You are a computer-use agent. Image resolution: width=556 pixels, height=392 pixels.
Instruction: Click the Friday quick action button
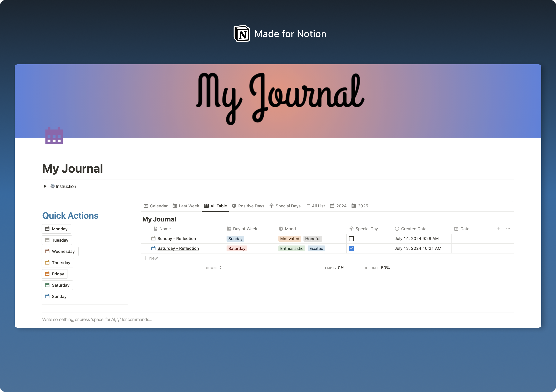click(55, 274)
